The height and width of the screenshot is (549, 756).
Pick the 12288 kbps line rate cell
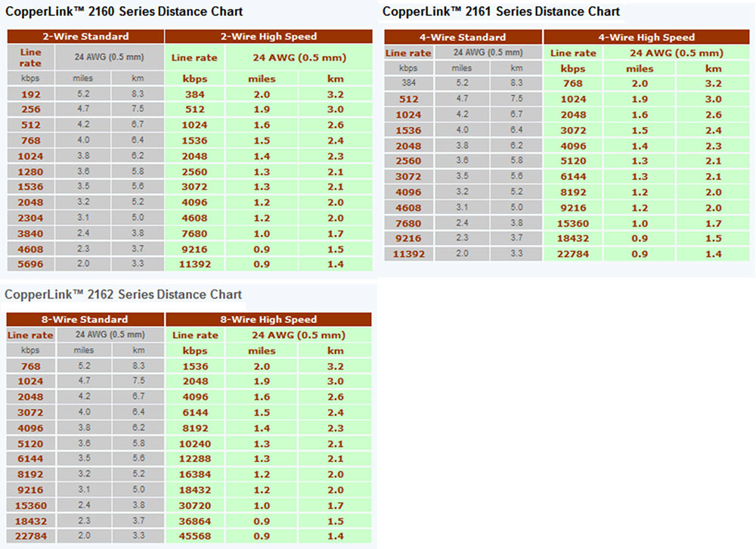click(195, 459)
